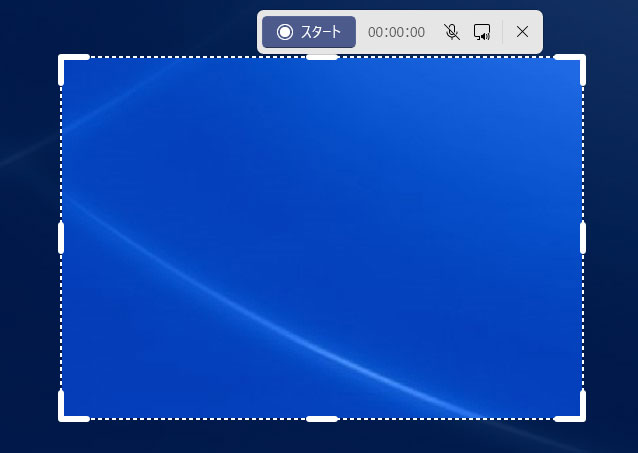
Task: Toggle system audio recording icon
Action: pos(482,32)
